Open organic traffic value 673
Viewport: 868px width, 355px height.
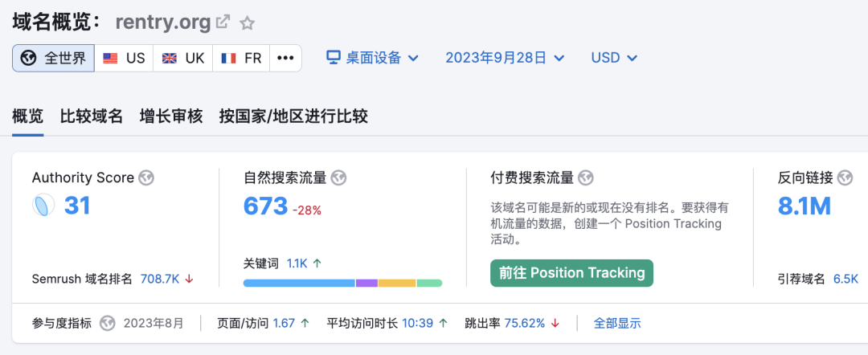click(266, 206)
